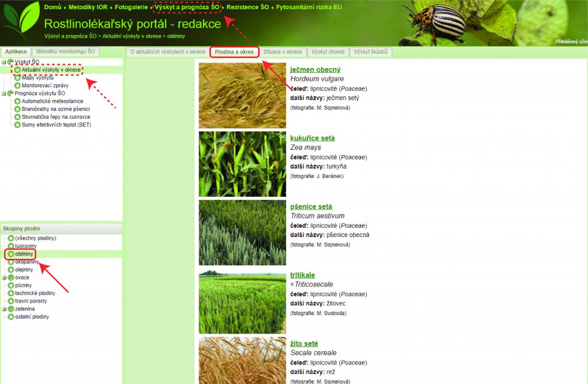
Task: Click the tritikale field photo thumbnail
Action: tap(242, 301)
